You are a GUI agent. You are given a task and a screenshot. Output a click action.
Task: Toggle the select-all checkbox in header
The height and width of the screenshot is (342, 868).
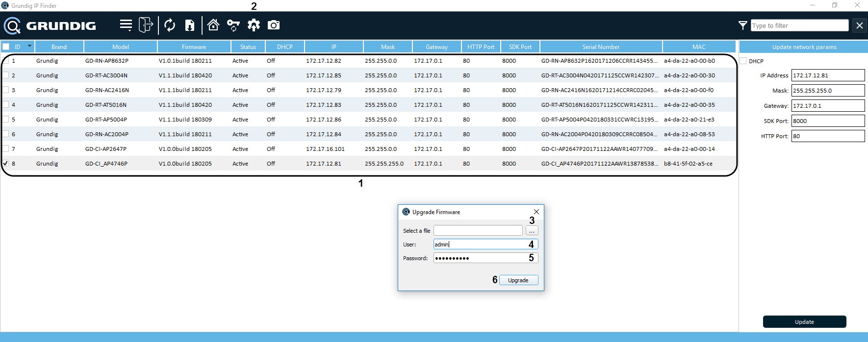6,47
